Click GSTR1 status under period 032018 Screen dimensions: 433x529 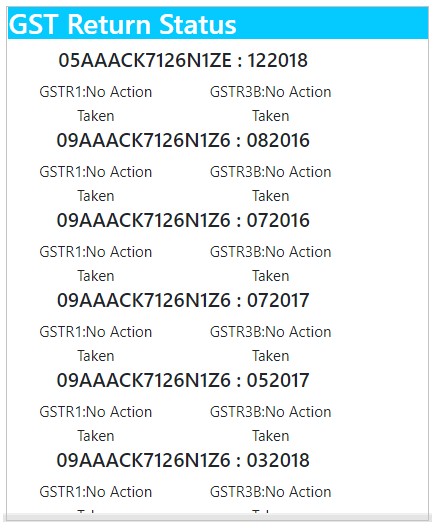[96, 499]
